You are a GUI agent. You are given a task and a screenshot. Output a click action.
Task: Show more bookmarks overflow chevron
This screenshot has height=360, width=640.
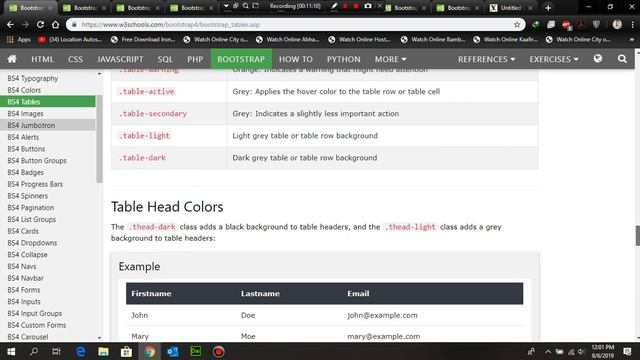pos(632,40)
